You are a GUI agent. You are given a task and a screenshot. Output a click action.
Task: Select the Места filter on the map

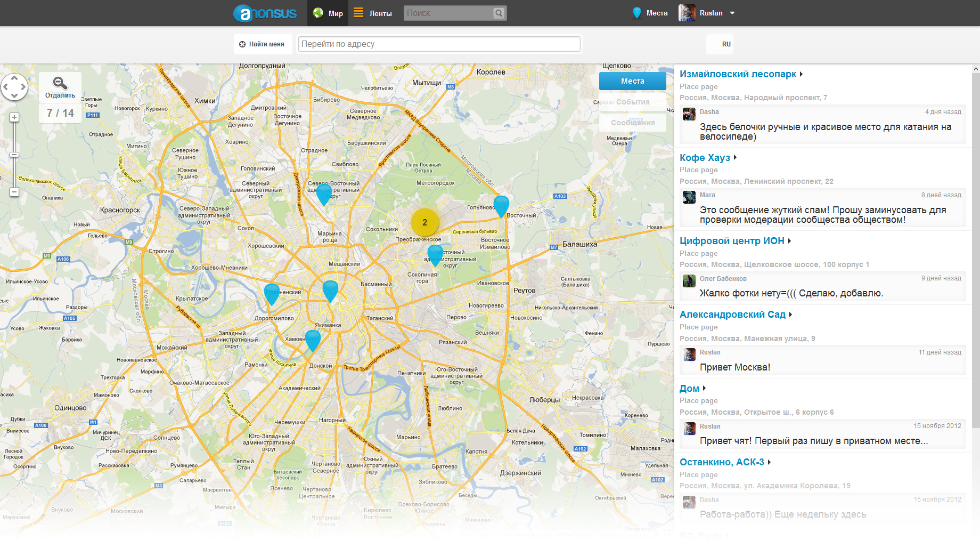tap(632, 81)
